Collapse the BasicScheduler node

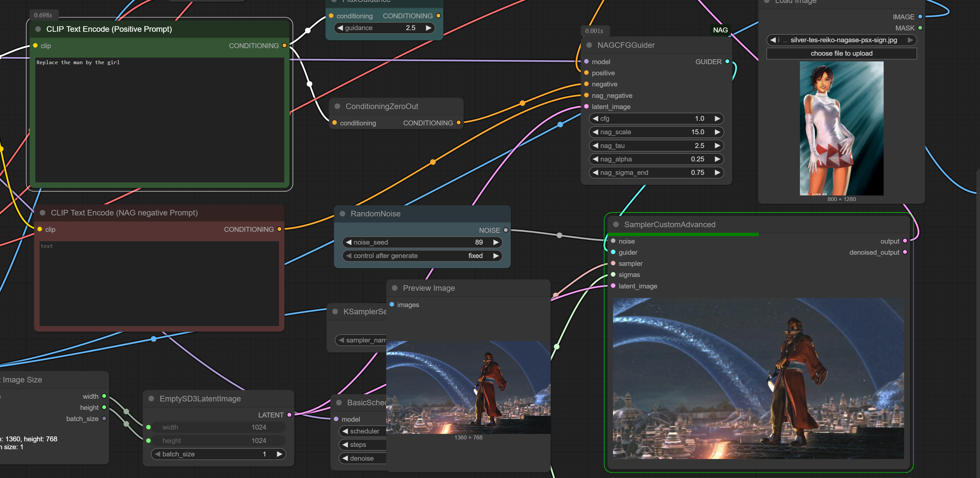[x=339, y=403]
